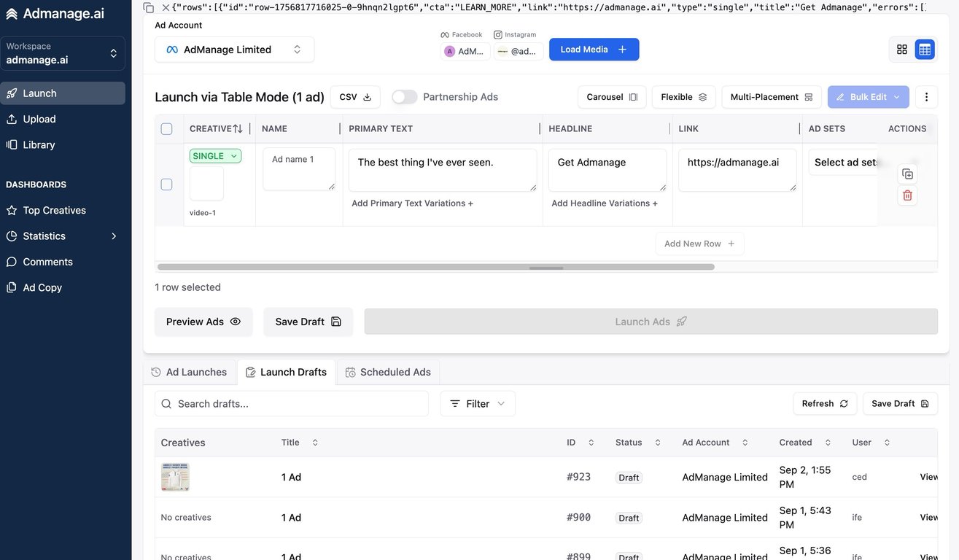The image size is (959, 560).
Task: Tick the select-all checkbox in table header
Action: click(x=166, y=129)
